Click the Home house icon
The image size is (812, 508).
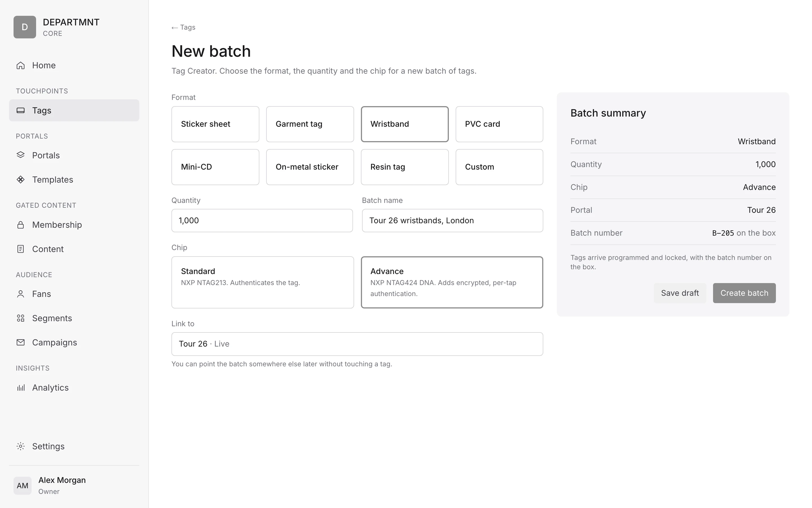point(21,65)
